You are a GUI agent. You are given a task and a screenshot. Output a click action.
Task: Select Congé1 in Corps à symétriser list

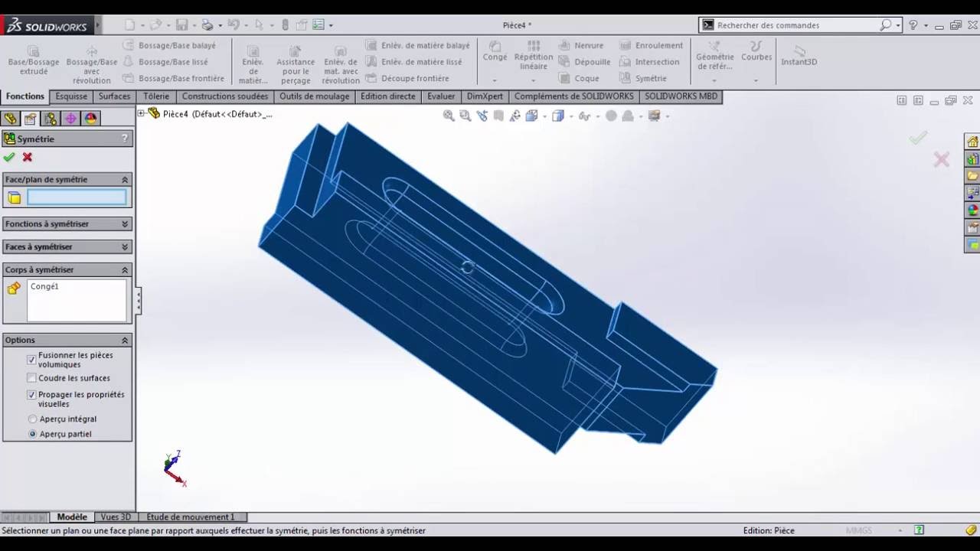pos(44,286)
